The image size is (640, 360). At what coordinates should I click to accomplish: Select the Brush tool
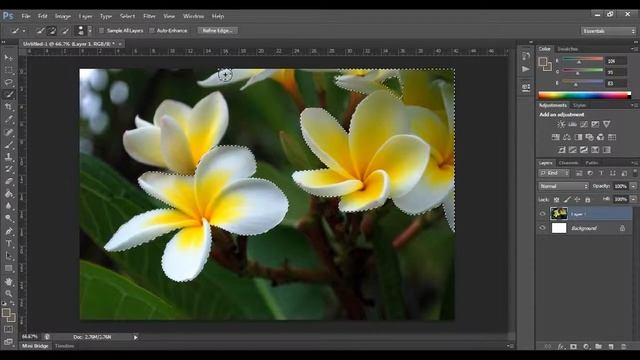click(x=8, y=144)
